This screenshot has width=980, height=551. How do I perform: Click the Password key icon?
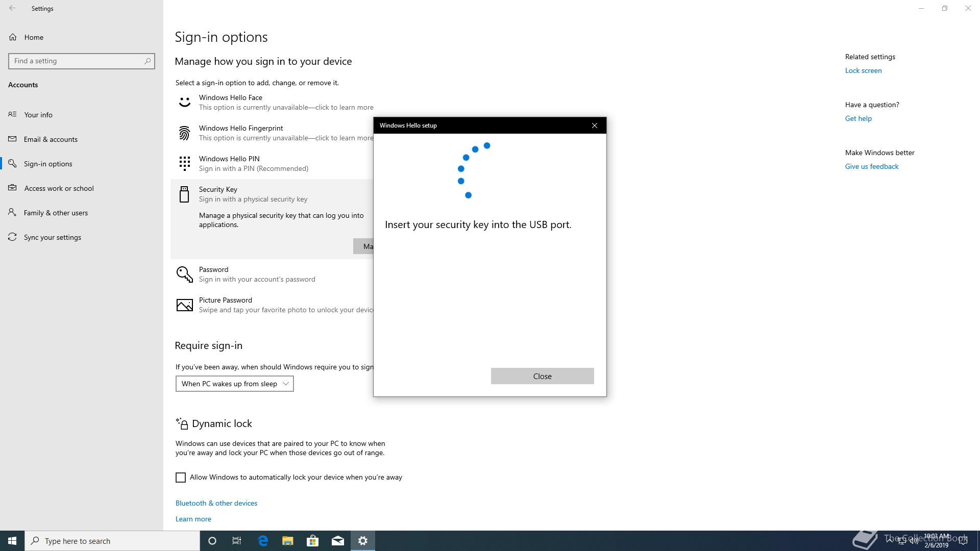tap(184, 274)
